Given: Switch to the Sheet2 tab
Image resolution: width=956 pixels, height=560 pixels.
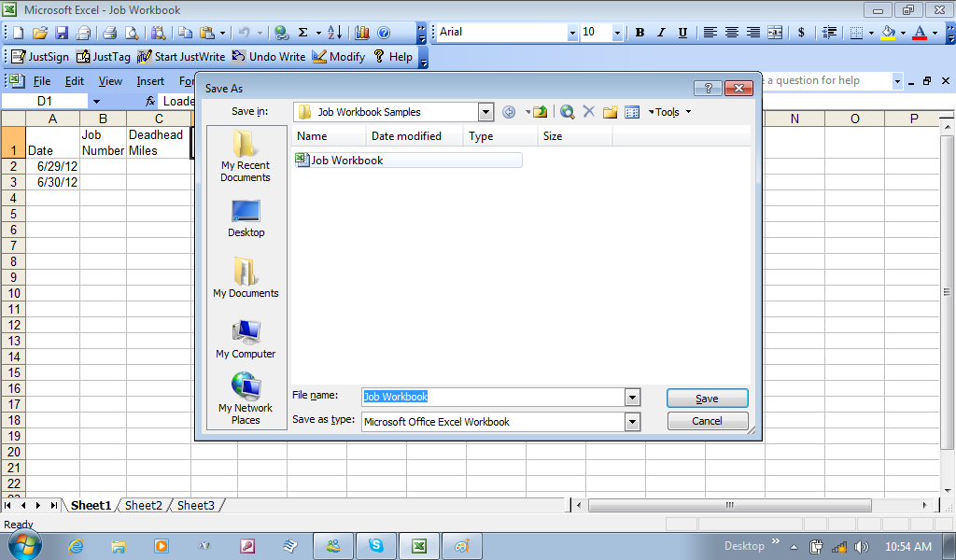Looking at the screenshot, I should pos(144,505).
